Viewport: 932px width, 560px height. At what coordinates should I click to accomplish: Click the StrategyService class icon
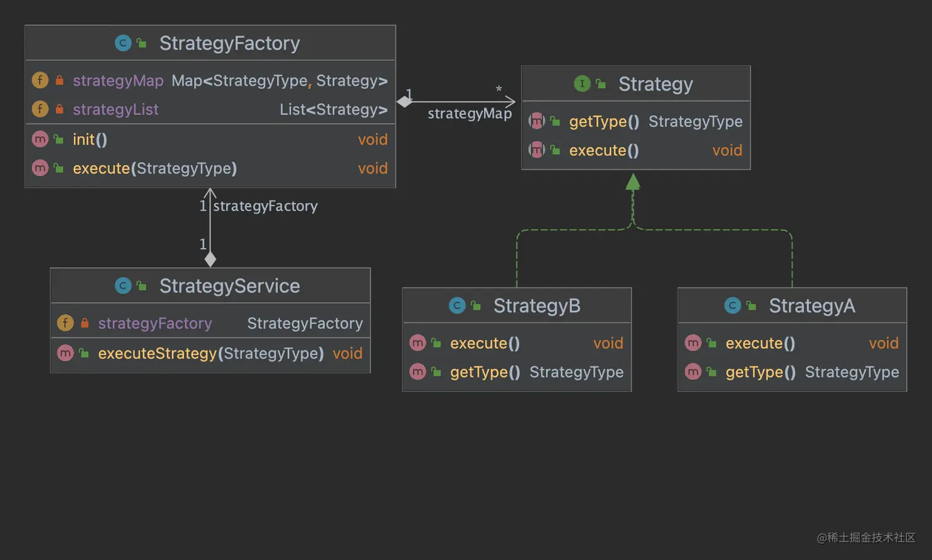click(x=123, y=286)
